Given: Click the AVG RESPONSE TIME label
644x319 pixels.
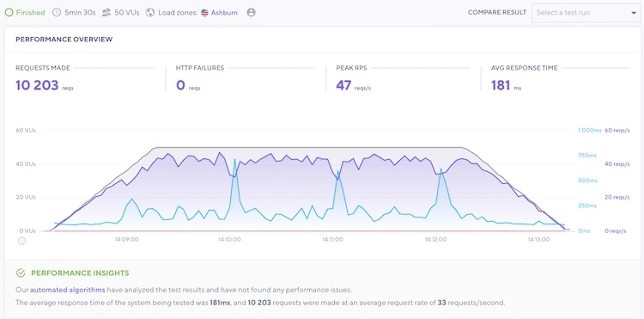Looking at the screenshot, I should 525,68.
